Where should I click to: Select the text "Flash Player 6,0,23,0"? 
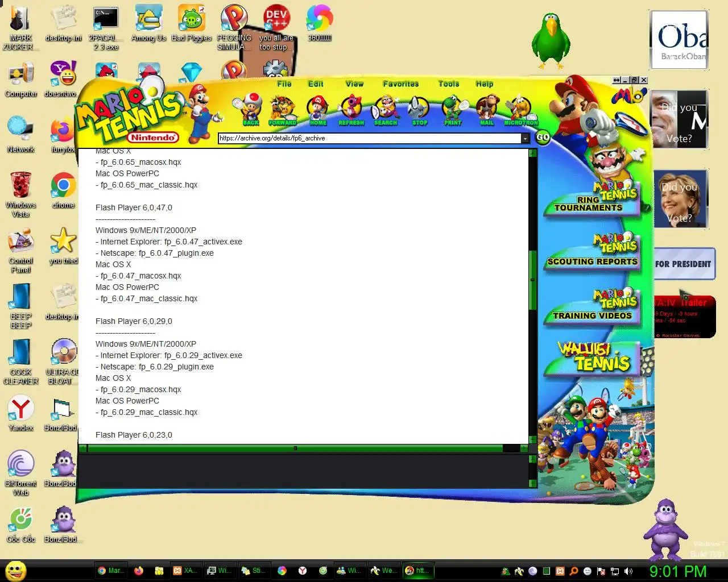tap(134, 435)
